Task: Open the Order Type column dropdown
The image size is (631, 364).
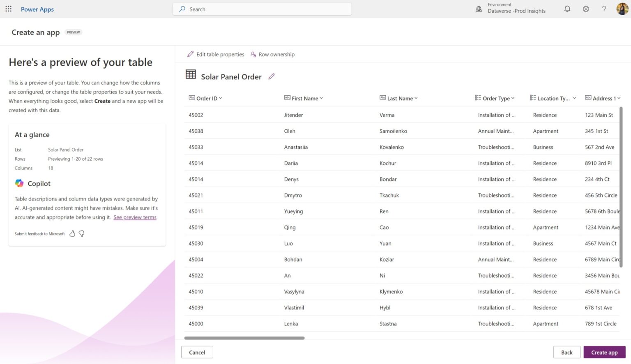Action: point(513,98)
